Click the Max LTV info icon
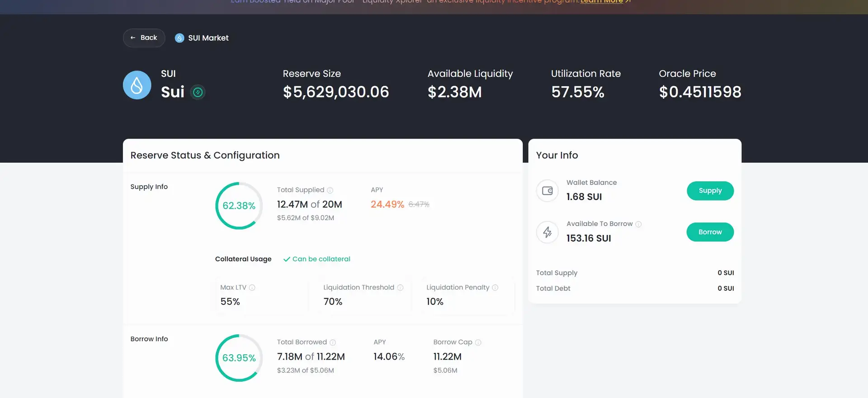The width and height of the screenshot is (868, 398). pyautogui.click(x=252, y=288)
